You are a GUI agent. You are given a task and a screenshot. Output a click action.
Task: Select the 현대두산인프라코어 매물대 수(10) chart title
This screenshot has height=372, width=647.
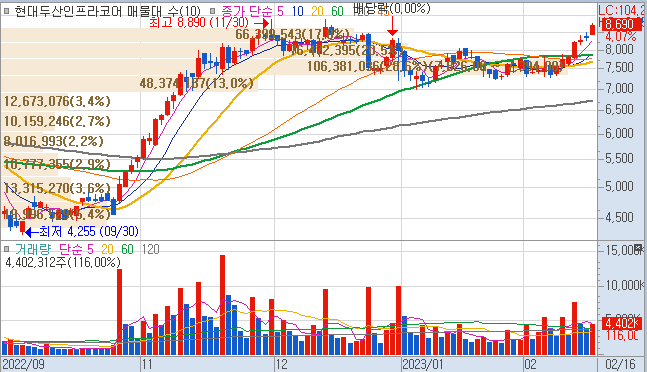(x=107, y=11)
